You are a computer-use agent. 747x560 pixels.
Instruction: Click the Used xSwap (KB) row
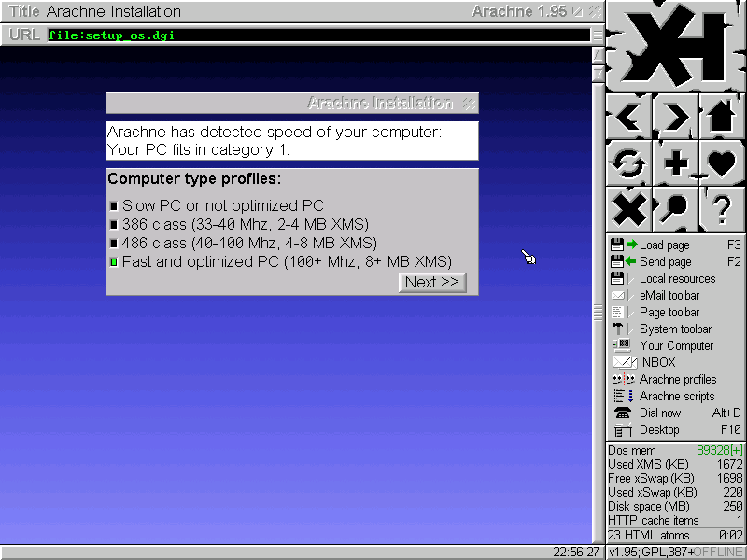675,492
